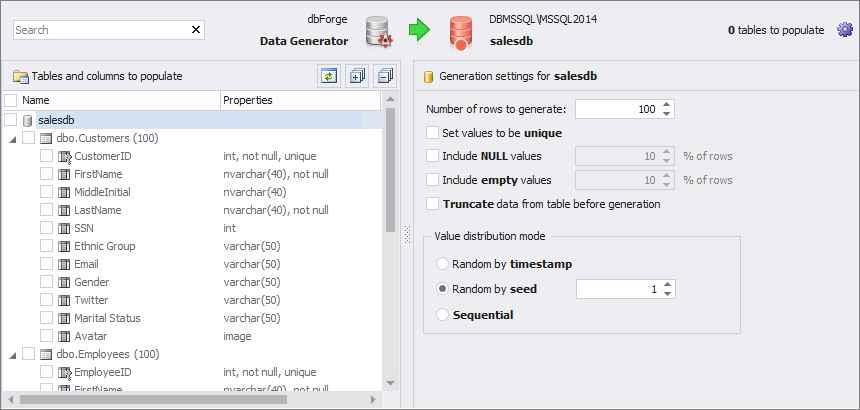Click the green arrow between databases
This screenshot has height=410, width=860.
420,30
